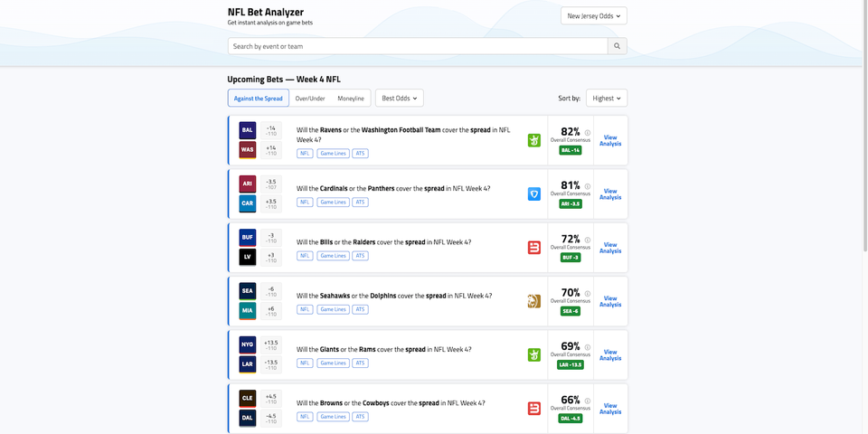Click the WAS team badge

point(248,150)
